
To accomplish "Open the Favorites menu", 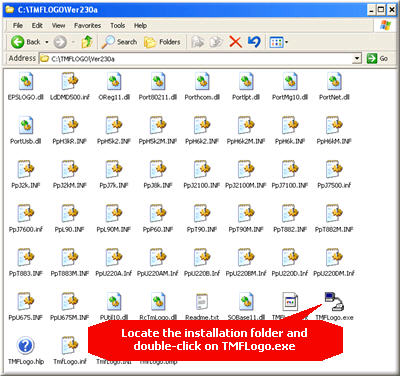I will pos(87,25).
